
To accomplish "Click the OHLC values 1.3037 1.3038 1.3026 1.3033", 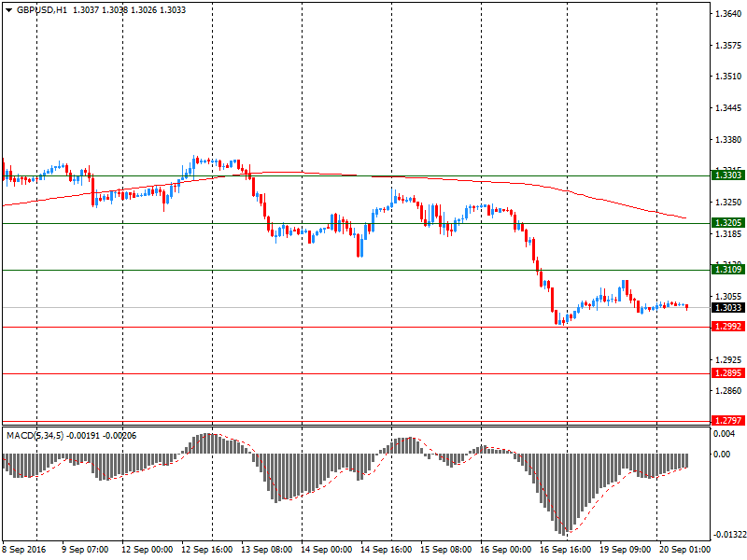I will tap(129, 10).
